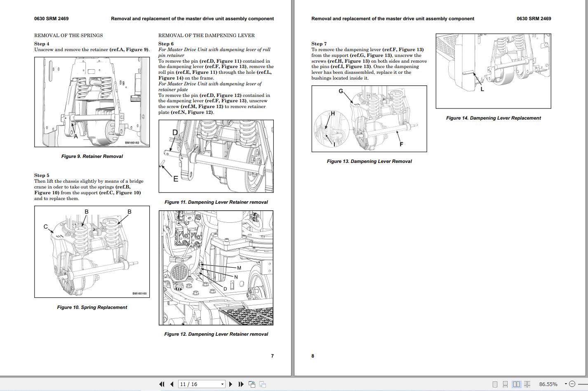Enable continuous scrolling layout
Viewport: 588px width, 391px height.
coord(506,384)
